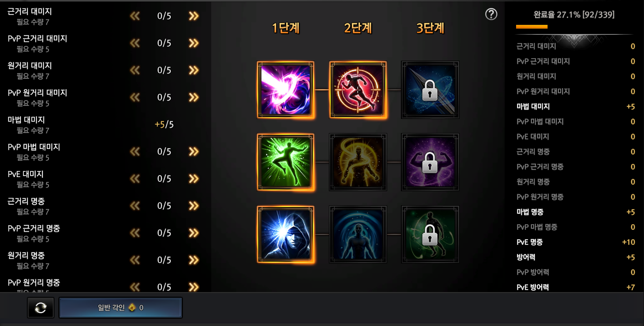Decrease PvP 마법 대미지 value
The image size is (644, 326).
point(135,152)
